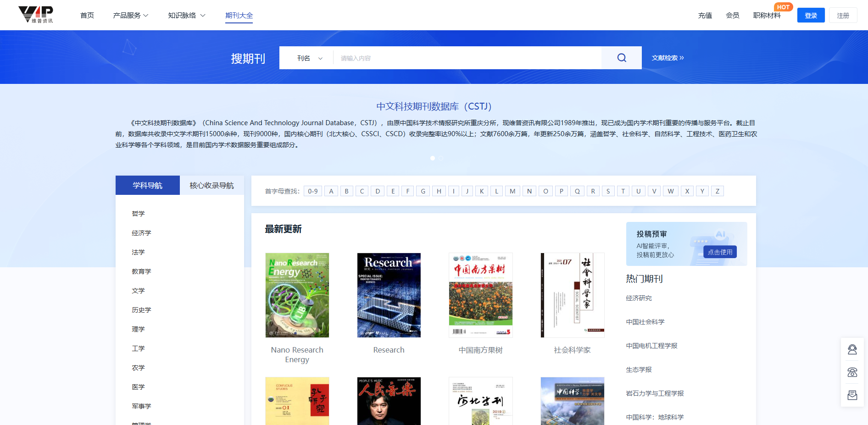Open the 刊名 search type dropdown

309,58
